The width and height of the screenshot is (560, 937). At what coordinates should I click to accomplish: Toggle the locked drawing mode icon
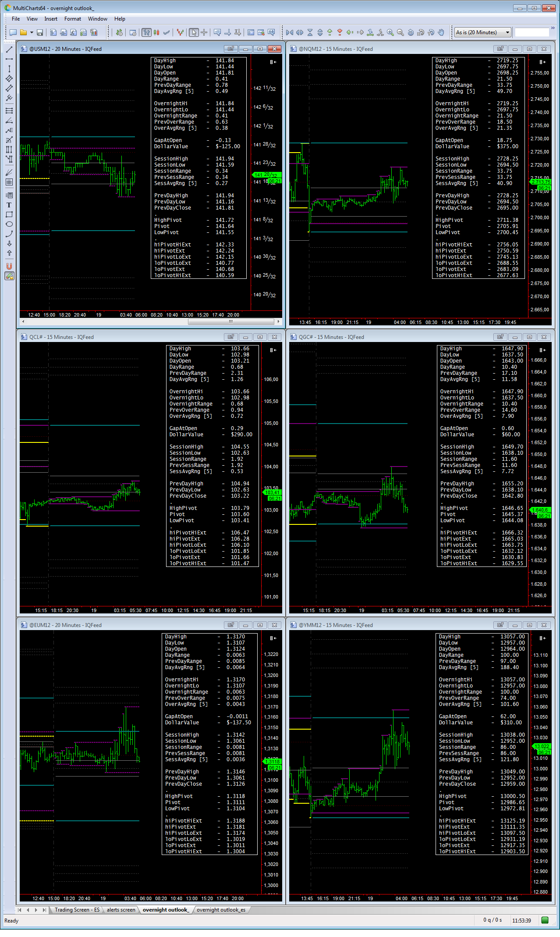[x=9, y=276]
